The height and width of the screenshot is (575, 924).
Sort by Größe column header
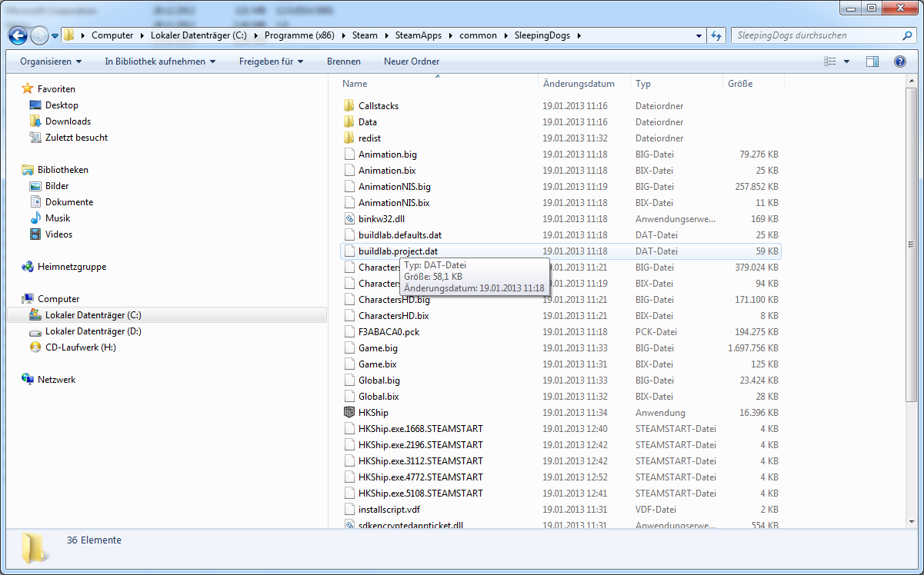753,84
